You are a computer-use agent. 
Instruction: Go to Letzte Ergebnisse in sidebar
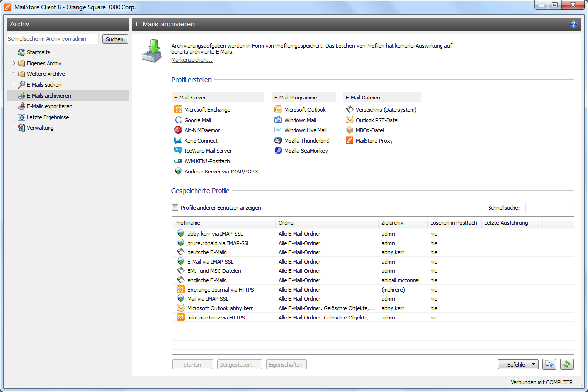pyautogui.click(x=48, y=117)
